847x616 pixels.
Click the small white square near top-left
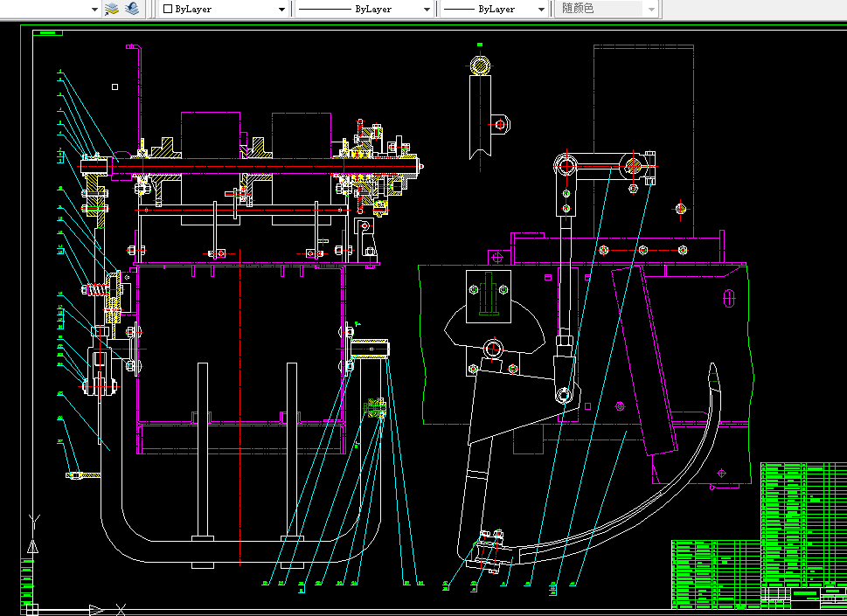coord(115,87)
